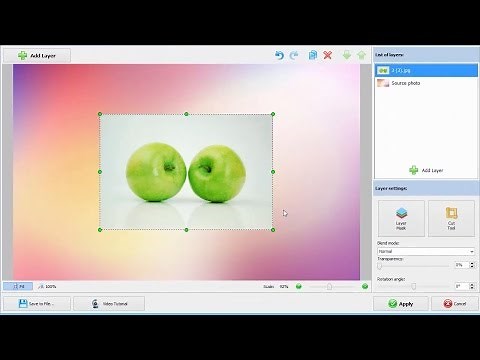Viewport: 480px width, 360px height.
Task: Click the Transparency slider handle
Action: click(380, 266)
